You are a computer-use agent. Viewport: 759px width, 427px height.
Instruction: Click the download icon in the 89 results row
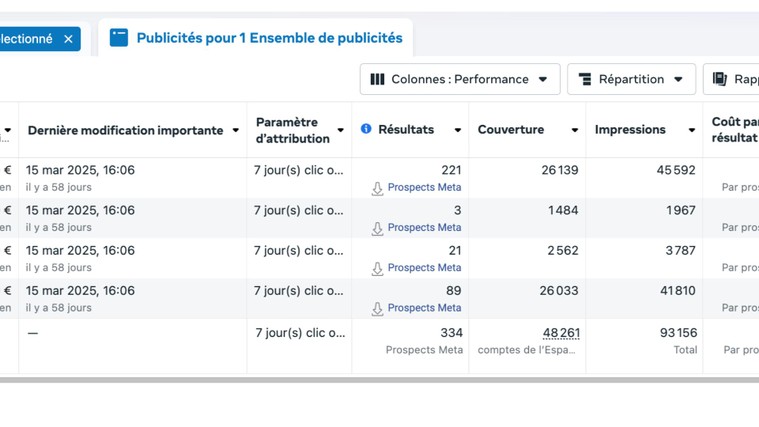(x=377, y=309)
